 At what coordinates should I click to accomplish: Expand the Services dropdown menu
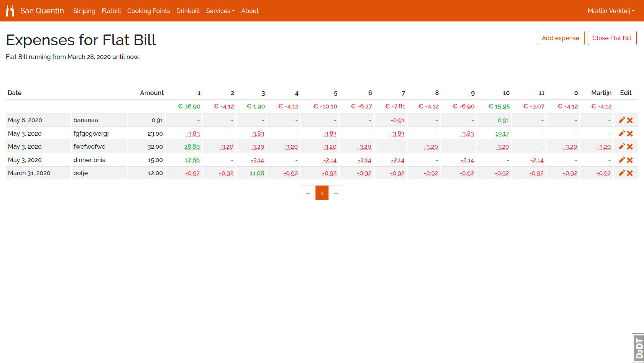(x=220, y=11)
